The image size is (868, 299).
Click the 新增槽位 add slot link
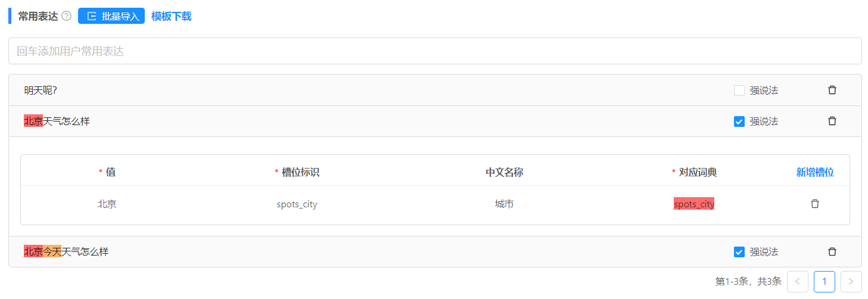[815, 172]
